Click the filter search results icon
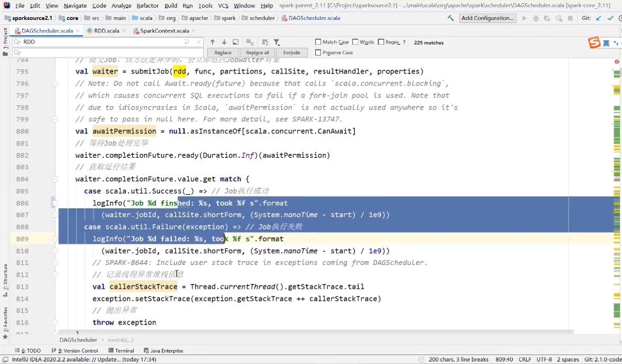Viewport: 622px width, 364px height. click(x=277, y=42)
